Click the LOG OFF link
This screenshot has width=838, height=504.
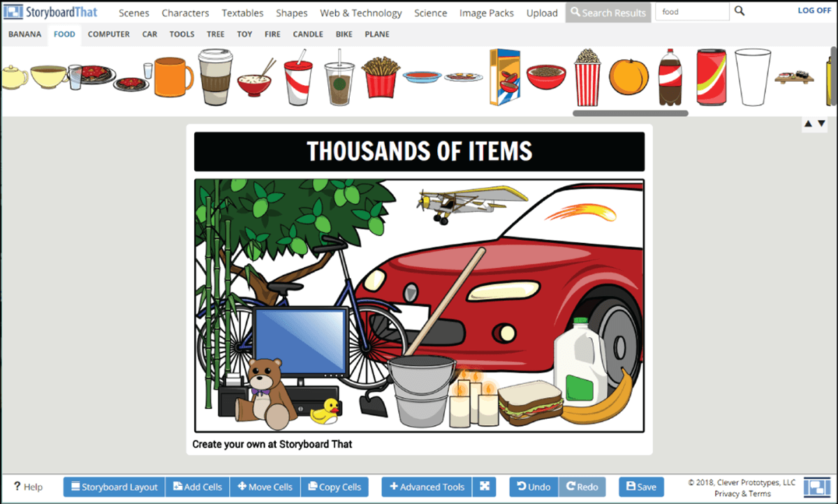814,10
